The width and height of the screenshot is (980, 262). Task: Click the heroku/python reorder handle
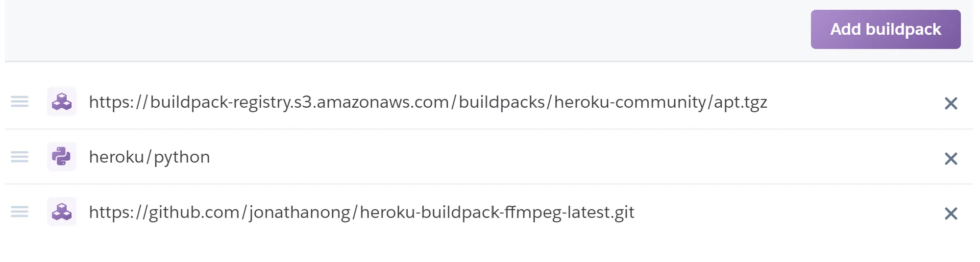[20, 157]
